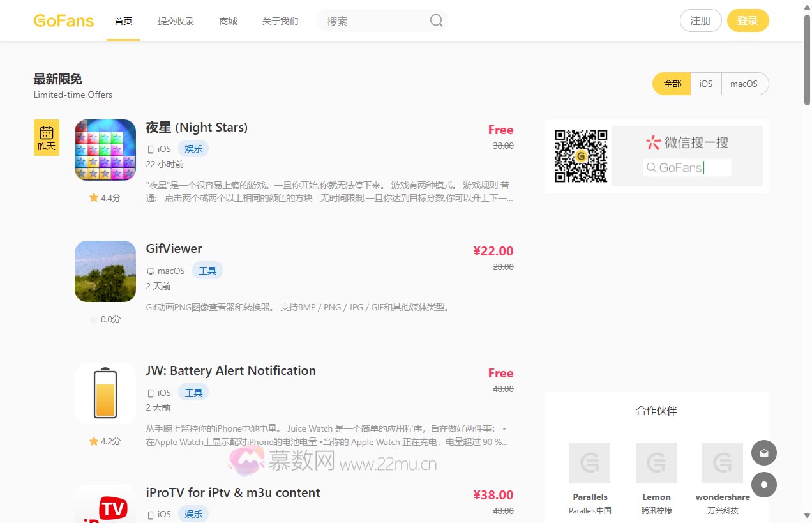Click the search magnifier icon

(x=436, y=20)
